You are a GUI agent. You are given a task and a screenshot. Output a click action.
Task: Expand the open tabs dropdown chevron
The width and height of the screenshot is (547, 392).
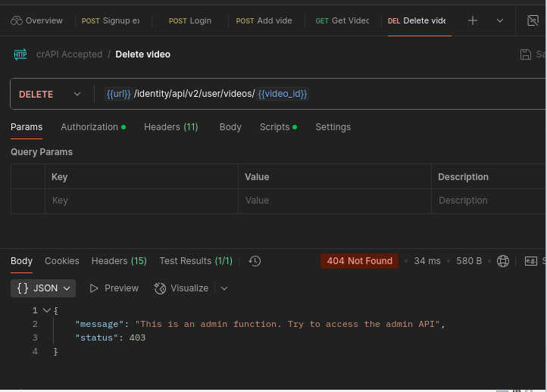500,20
